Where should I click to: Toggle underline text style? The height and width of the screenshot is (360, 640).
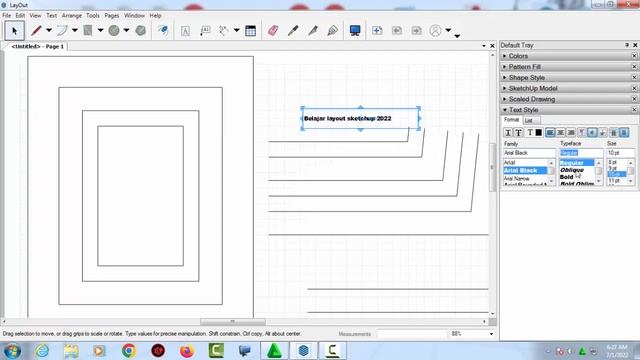[x=508, y=133]
